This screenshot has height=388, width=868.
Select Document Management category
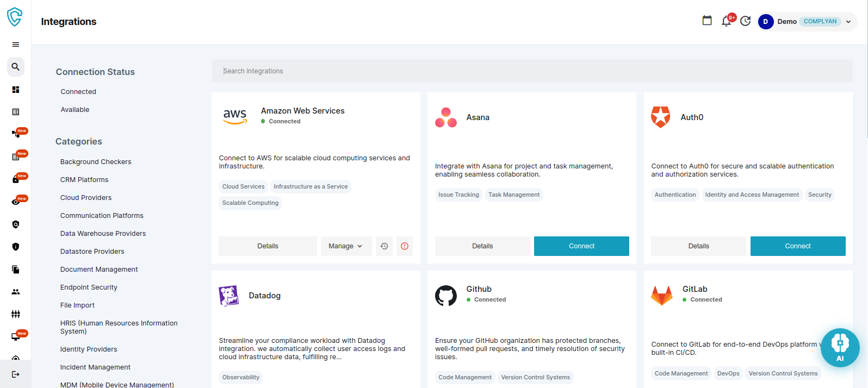click(x=99, y=270)
